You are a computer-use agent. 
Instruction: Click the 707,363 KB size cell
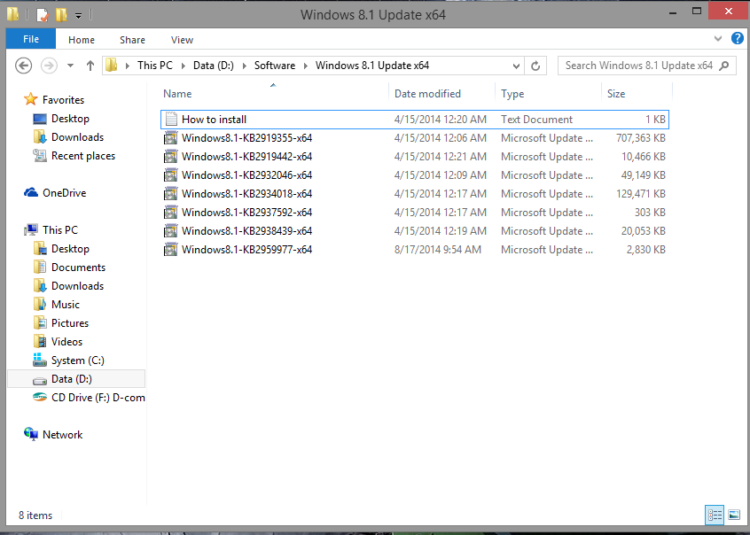(640, 138)
